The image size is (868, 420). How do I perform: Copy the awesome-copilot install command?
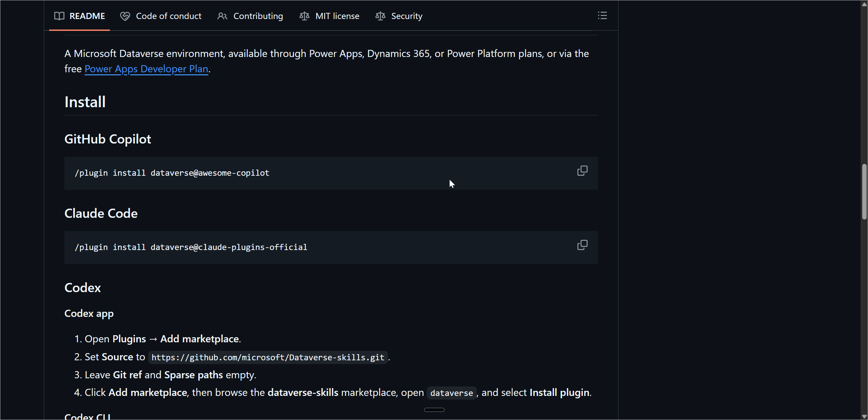pos(582,171)
